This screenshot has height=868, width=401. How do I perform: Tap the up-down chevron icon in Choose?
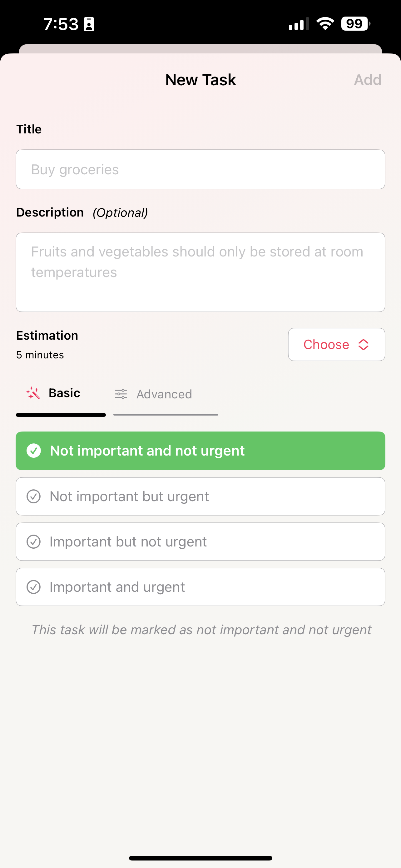(363, 344)
